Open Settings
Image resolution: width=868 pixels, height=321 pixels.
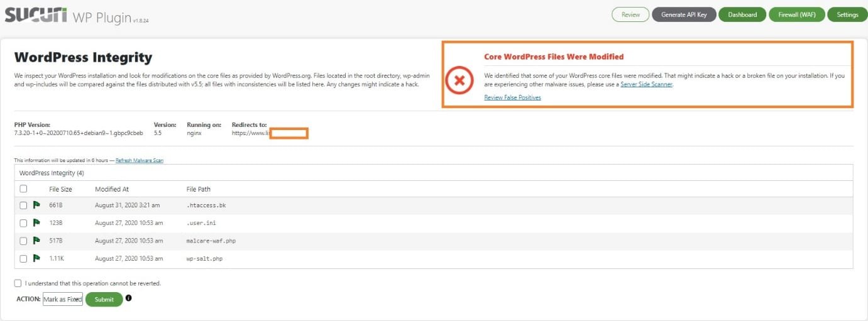coord(847,14)
